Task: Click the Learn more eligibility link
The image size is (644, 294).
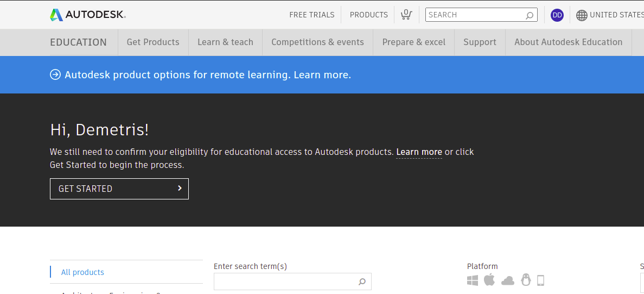Action: [x=419, y=152]
